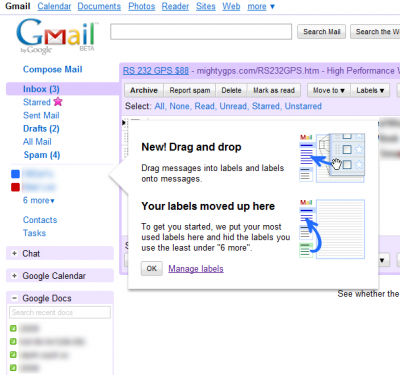This screenshot has width=400, height=375.
Task: Click the pink star next to Starred
Action: coord(58,101)
